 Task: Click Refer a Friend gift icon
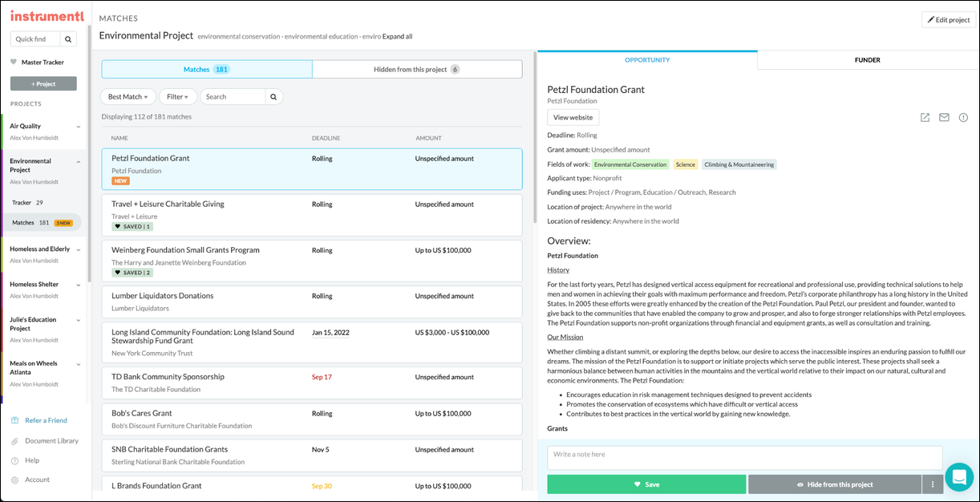[x=15, y=420]
